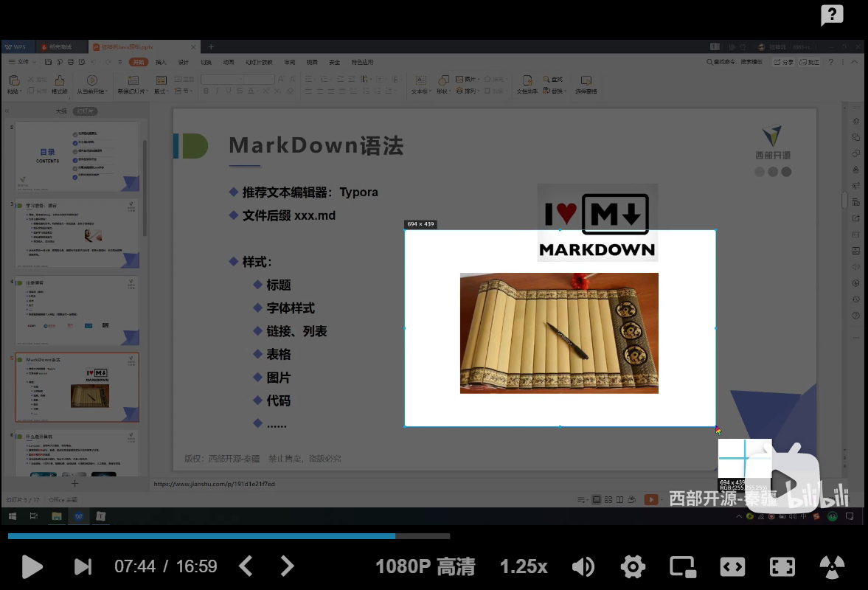Open the 排列 arrange dropdown

click(468, 91)
